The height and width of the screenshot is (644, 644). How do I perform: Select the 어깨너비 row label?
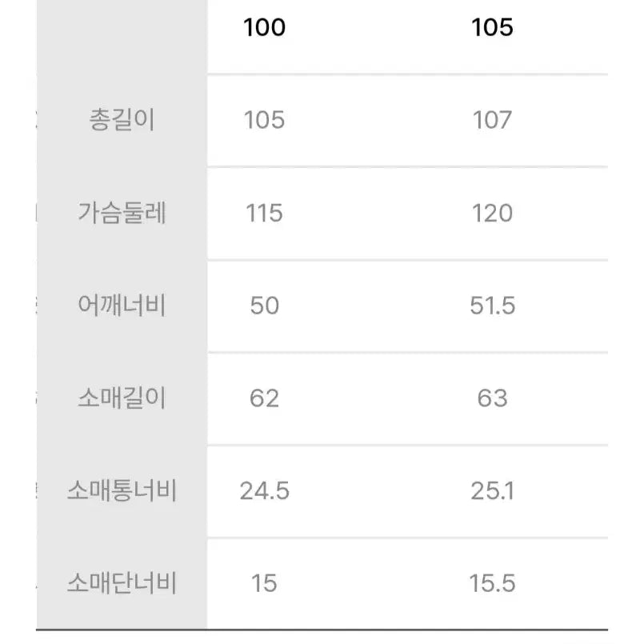pyautogui.click(x=122, y=306)
